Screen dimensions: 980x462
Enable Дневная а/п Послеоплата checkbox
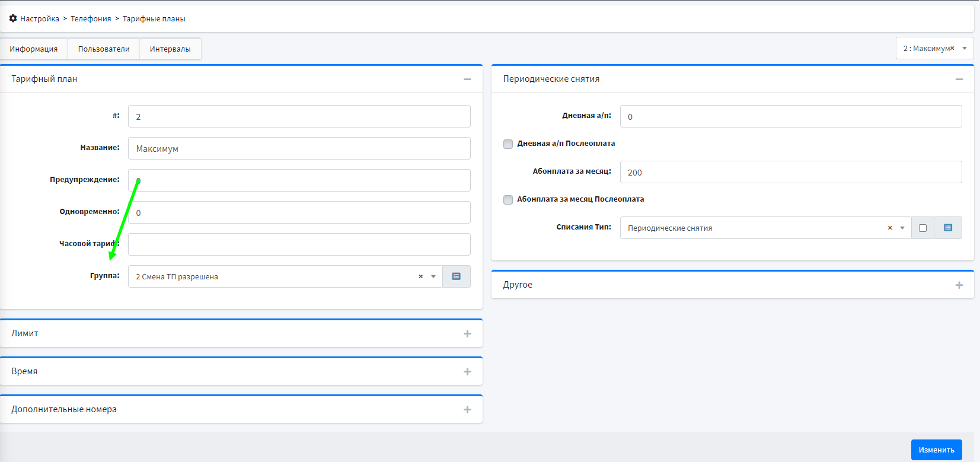[508, 144]
